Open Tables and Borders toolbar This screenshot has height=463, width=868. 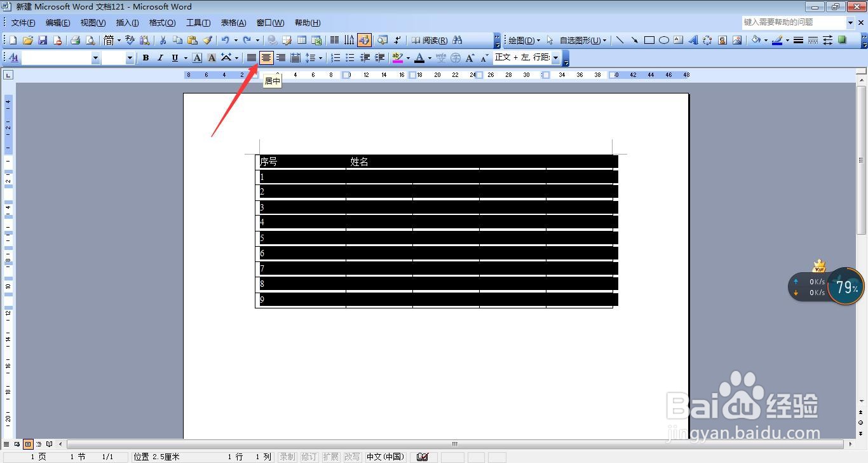coord(287,40)
